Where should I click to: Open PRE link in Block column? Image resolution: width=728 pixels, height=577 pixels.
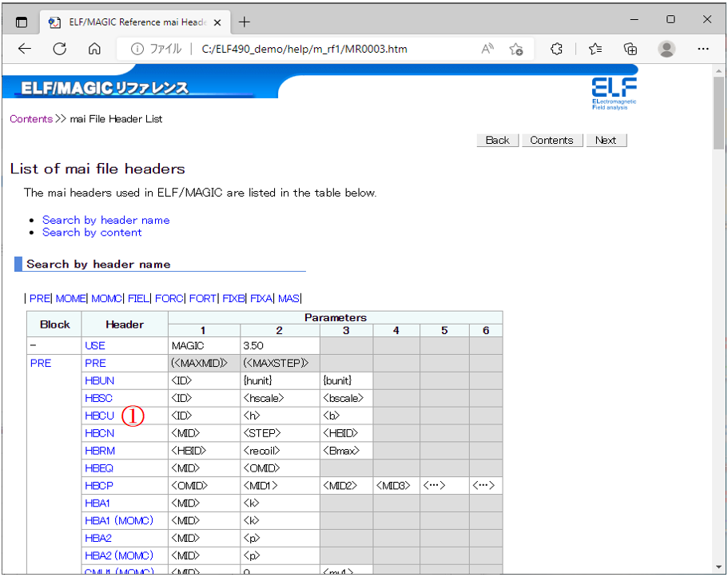41,363
